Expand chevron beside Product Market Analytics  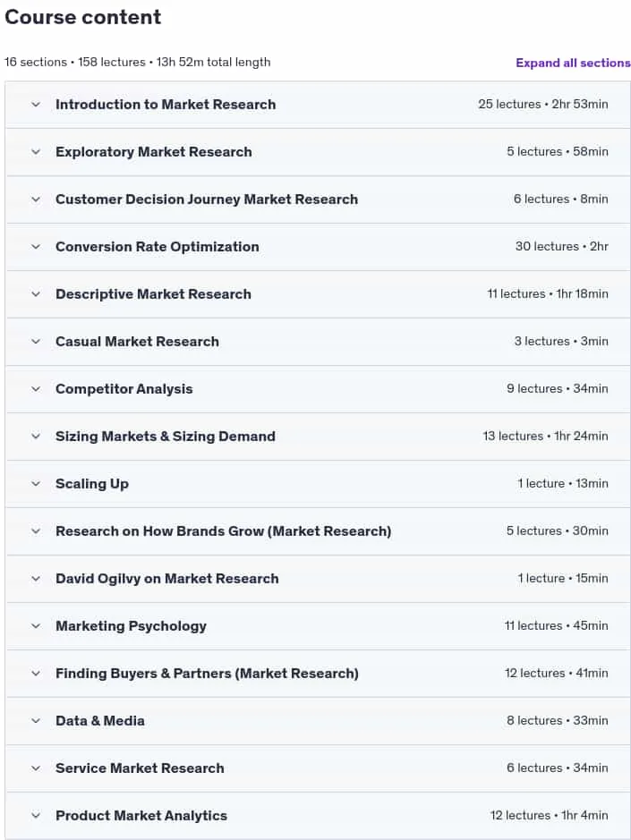click(36, 815)
